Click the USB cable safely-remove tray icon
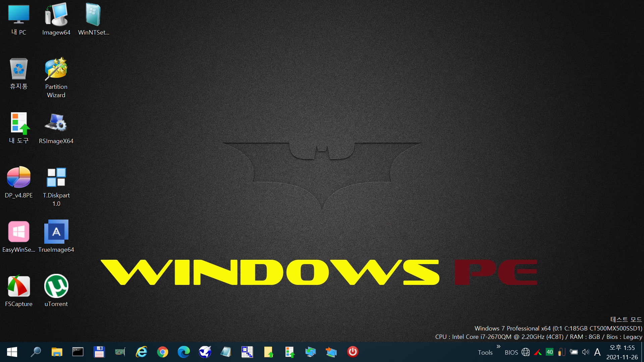Viewport: 644px width, 362px height. pos(561,352)
